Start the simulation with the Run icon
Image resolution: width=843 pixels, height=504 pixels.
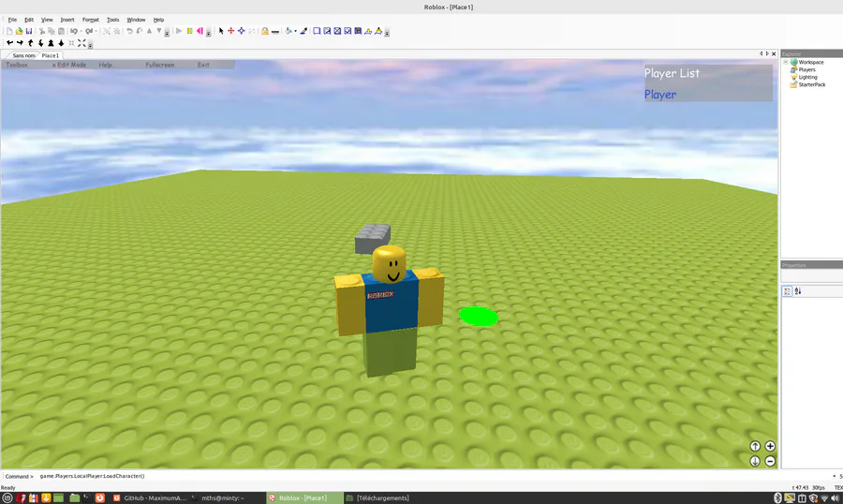pyautogui.click(x=179, y=31)
